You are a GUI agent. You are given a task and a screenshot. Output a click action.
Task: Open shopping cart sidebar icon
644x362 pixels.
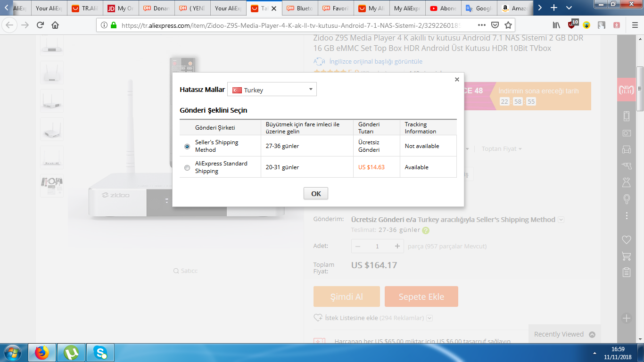pyautogui.click(x=627, y=256)
